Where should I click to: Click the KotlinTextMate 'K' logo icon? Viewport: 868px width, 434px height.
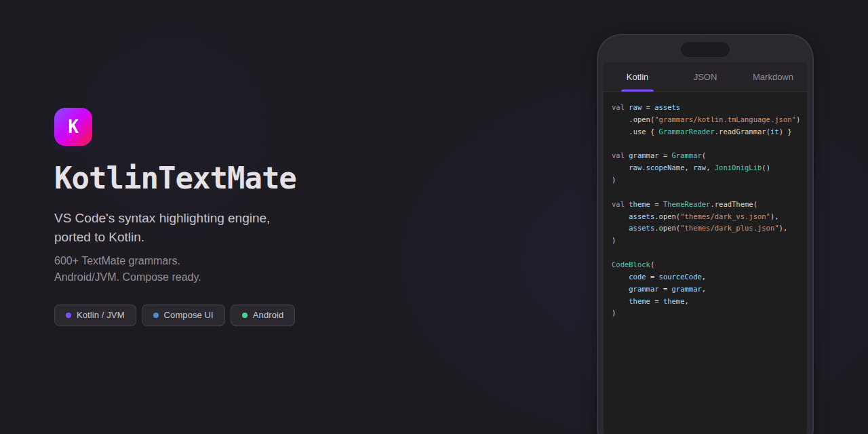pyautogui.click(x=73, y=126)
